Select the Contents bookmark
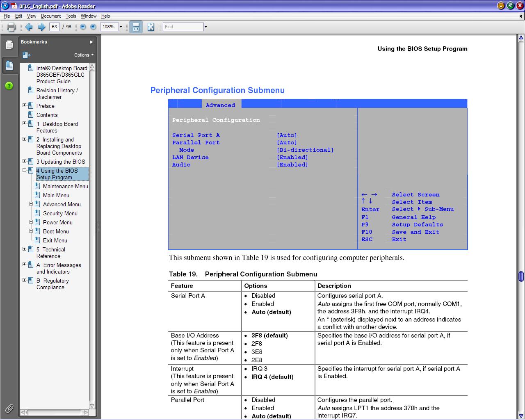The height and width of the screenshot is (420, 525). click(x=47, y=115)
